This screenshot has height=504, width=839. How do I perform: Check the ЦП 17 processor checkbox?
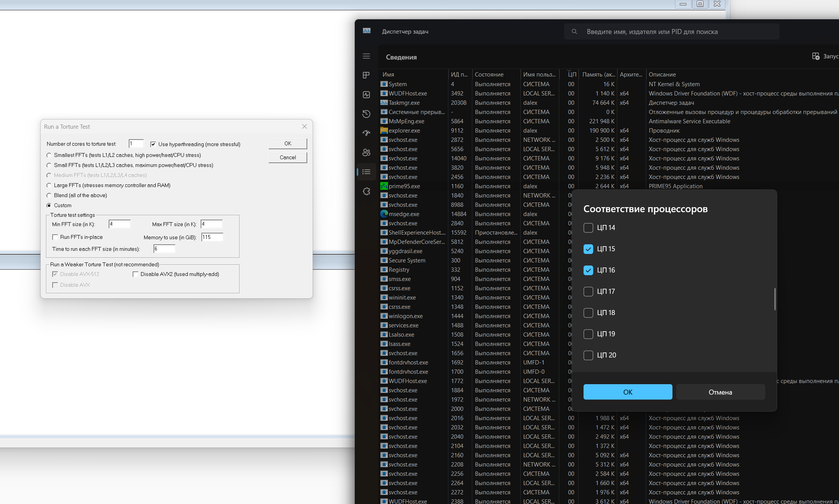pyautogui.click(x=588, y=291)
